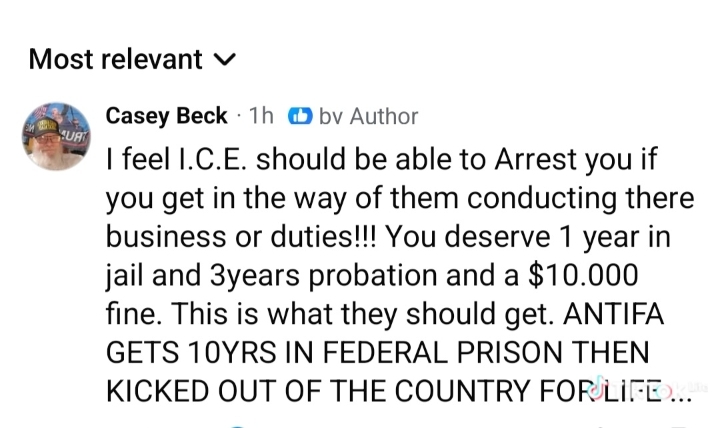Image resolution: width=720 pixels, height=428 pixels.
Task: Click the blue thumbs-up liked badge
Action: 299,117
